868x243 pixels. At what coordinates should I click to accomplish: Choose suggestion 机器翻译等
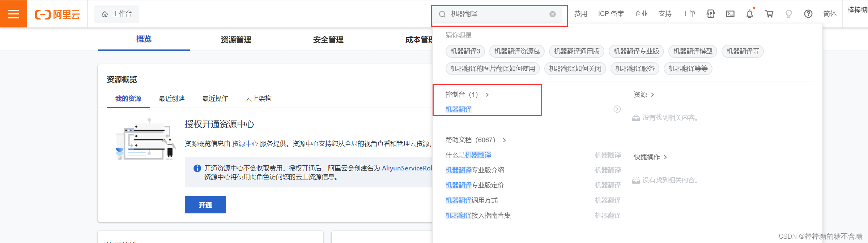point(743,51)
